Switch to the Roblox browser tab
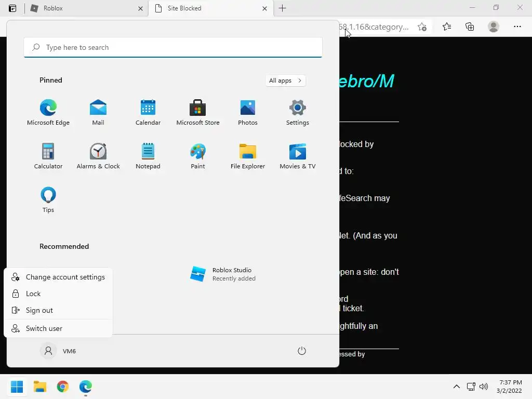This screenshot has width=532, height=399. (x=85, y=8)
